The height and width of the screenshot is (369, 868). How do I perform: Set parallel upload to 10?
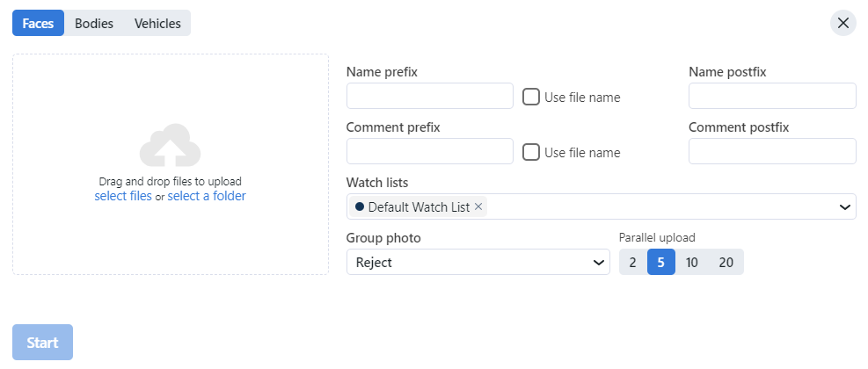coord(692,262)
